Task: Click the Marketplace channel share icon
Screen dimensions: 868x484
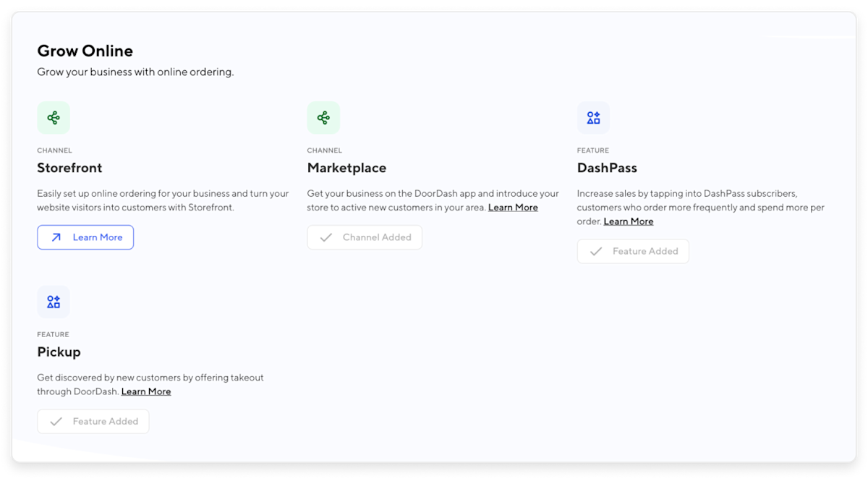Action: pos(323,117)
